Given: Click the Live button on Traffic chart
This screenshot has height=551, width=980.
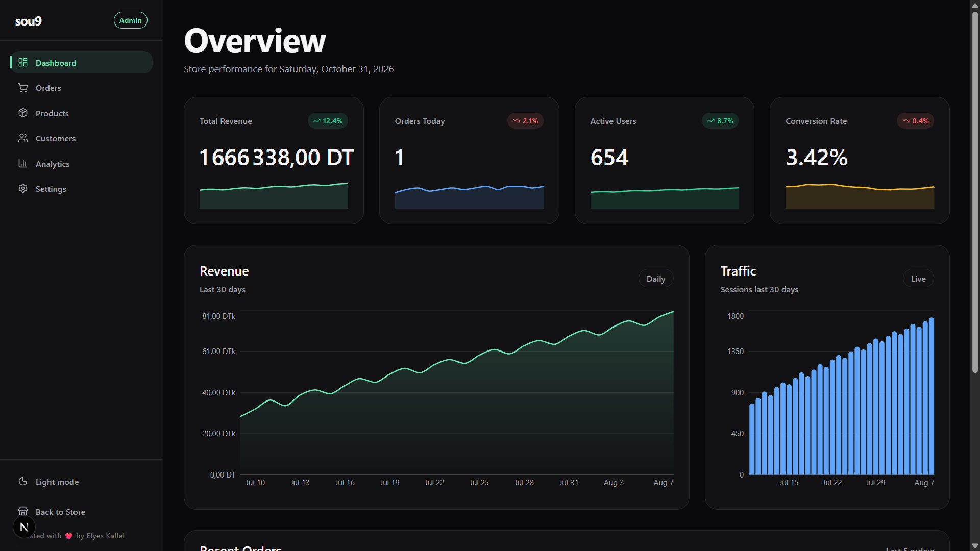Looking at the screenshot, I should pyautogui.click(x=918, y=279).
